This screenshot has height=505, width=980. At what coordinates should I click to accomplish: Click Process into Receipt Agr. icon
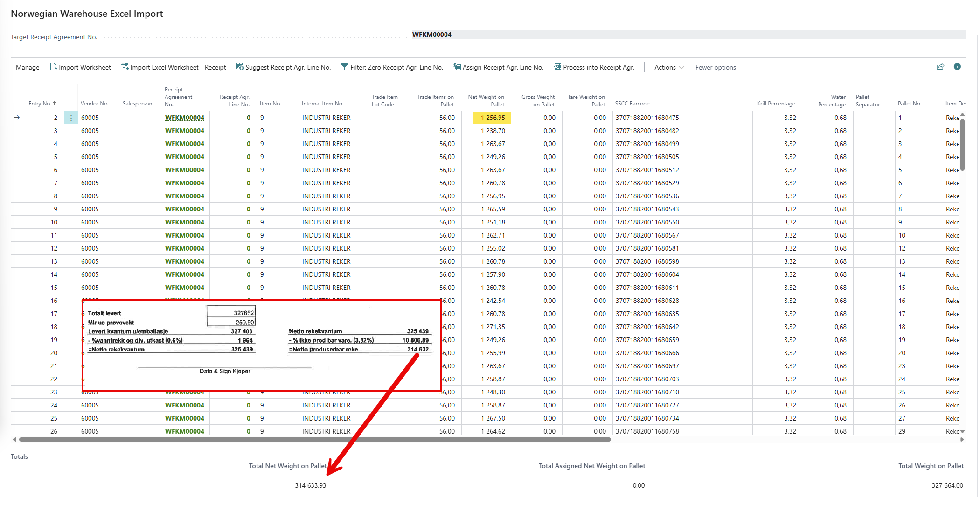click(557, 67)
